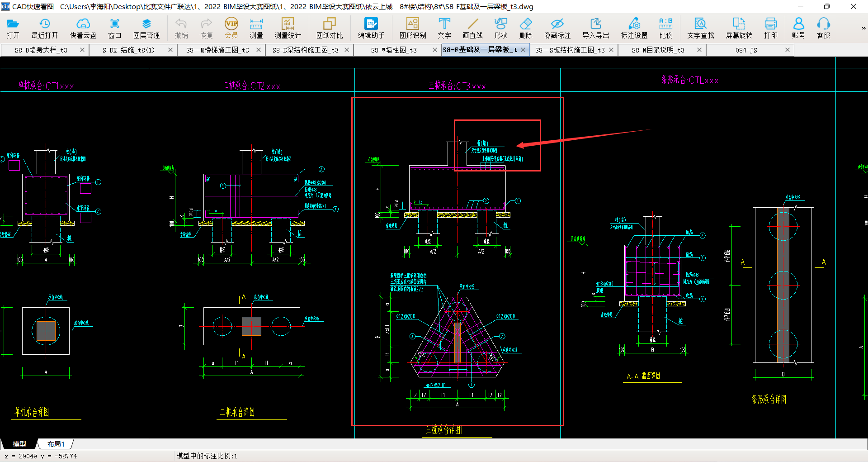
Task: Click 屏幕旋转 screen rotate
Action: pos(739,28)
